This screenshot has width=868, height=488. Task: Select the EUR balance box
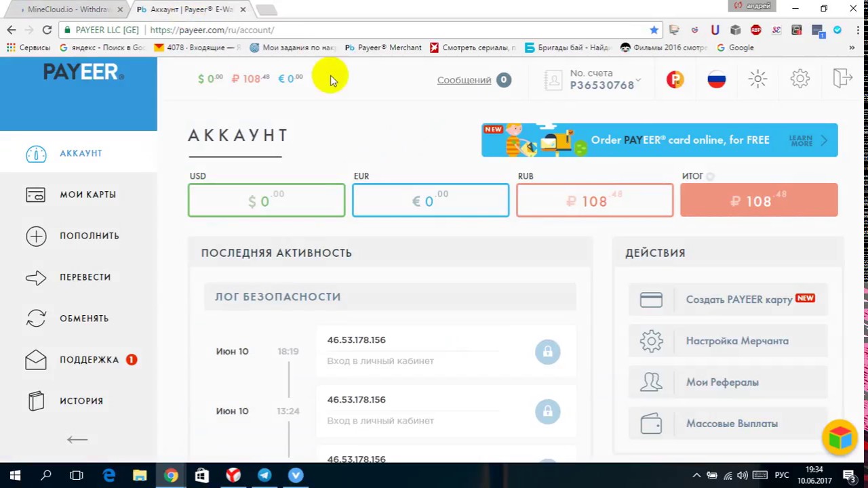[431, 200]
